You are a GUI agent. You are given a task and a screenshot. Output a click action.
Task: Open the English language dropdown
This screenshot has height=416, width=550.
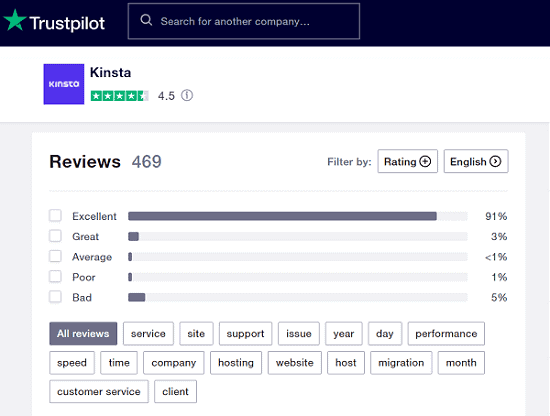[476, 161]
